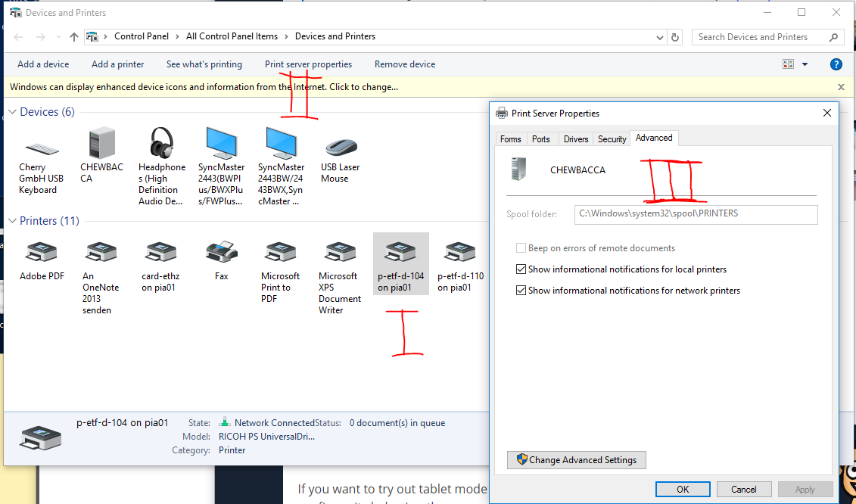Image resolution: width=856 pixels, height=504 pixels.
Task: Click the Up one level arrow
Action: click(74, 37)
